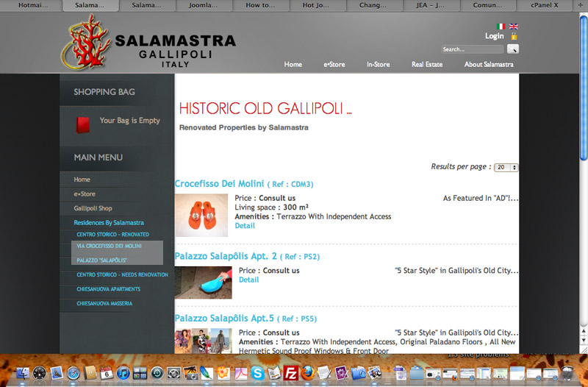This screenshot has height=387, width=588.
Task: Click the Palazzo Salapôlis Apt. 2 thumbnail
Action: [204, 283]
